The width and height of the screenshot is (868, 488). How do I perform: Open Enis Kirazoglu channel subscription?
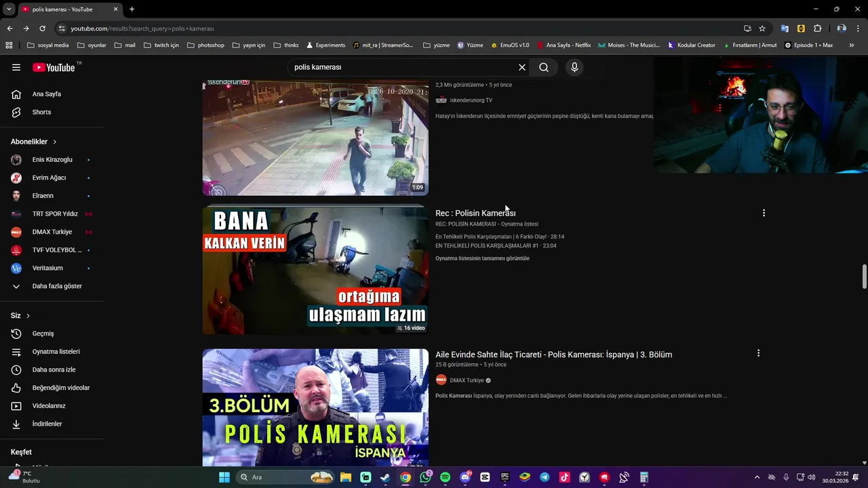(52, 160)
